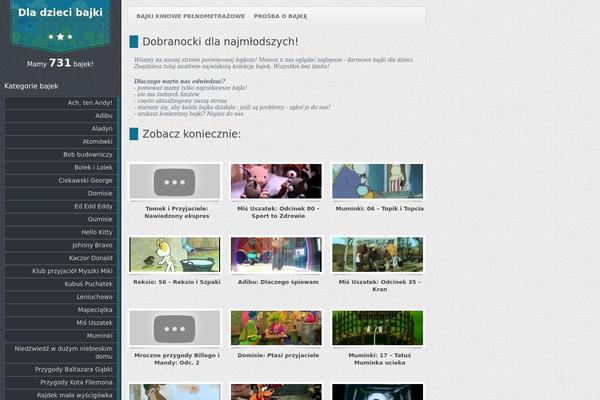
Task: Open Muminki 17 Tatuś Muminka thumbnail
Action: 378,328
